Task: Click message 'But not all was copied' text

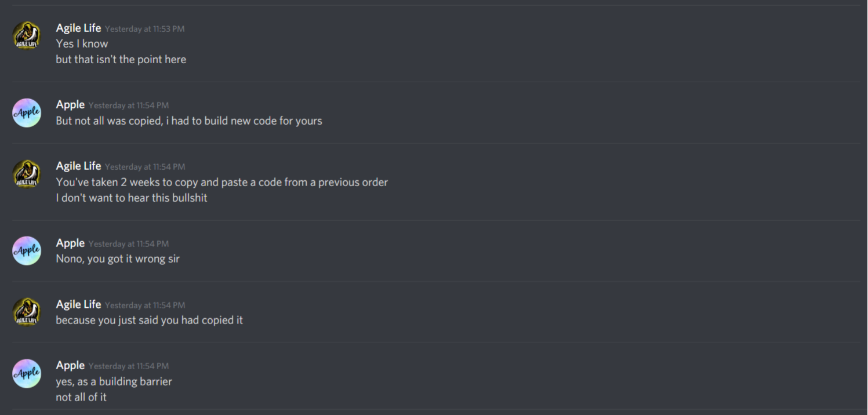Action: pyautogui.click(x=189, y=121)
